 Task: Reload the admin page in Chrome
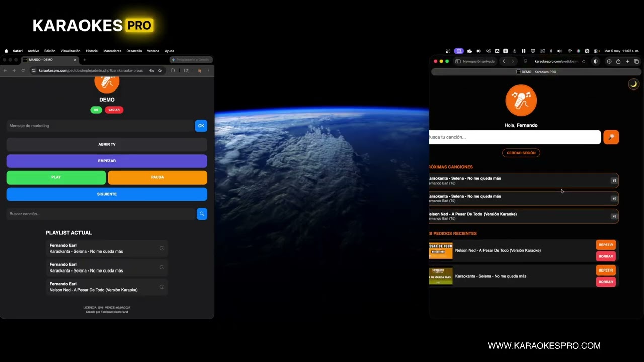23,71
